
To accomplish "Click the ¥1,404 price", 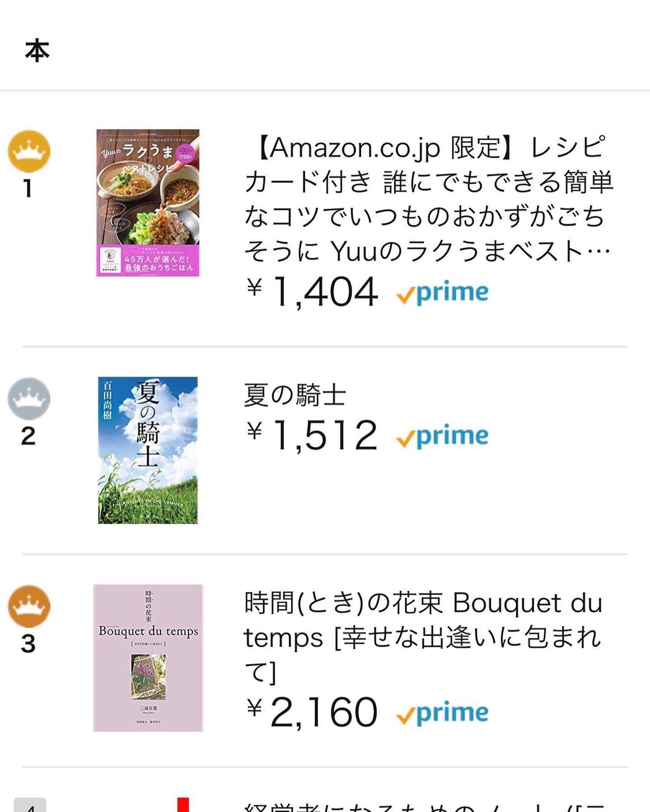I will [x=313, y=292].
